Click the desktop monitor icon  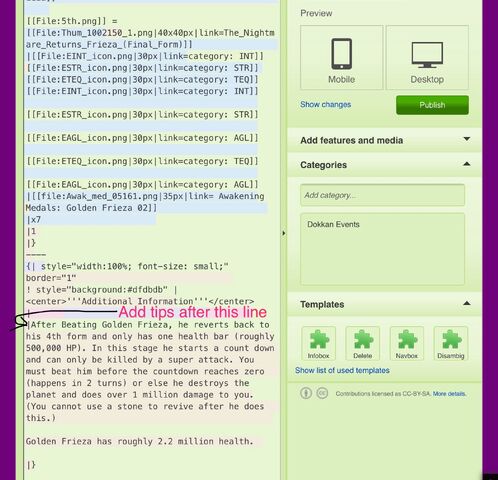(x=427, y=55)
